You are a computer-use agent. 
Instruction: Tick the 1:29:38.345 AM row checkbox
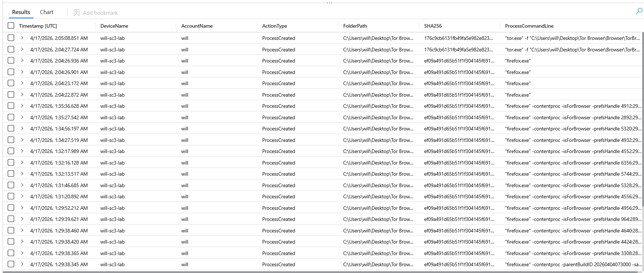point(11,264)
